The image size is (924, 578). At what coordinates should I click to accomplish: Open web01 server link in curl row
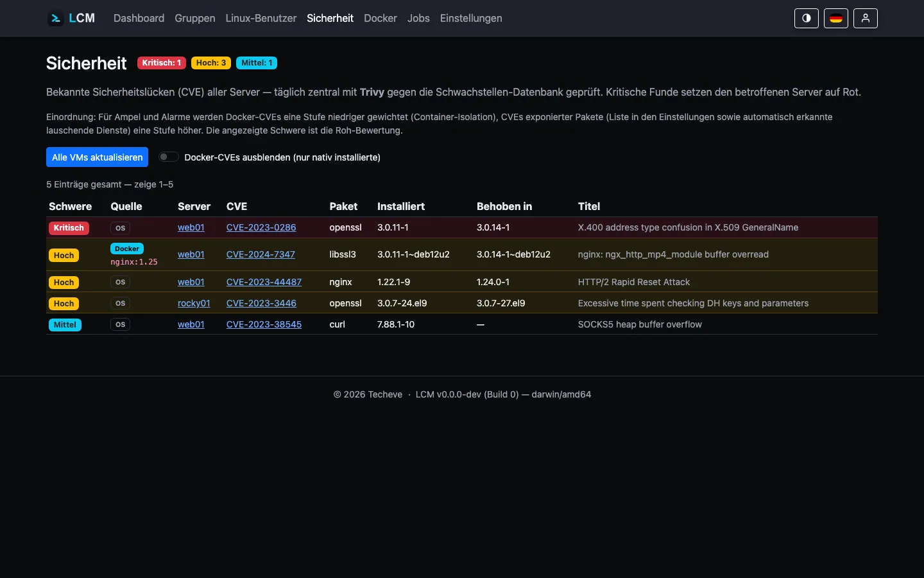click(x=191, y=324)
